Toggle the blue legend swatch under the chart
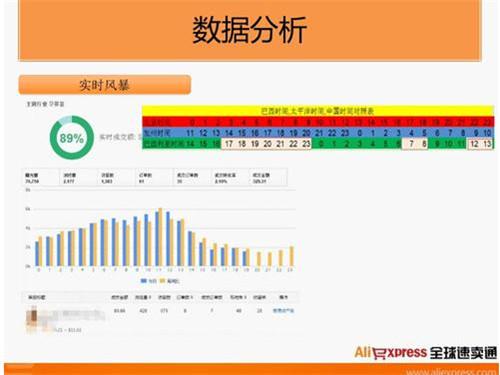500x375 pixels. point(144,281)
